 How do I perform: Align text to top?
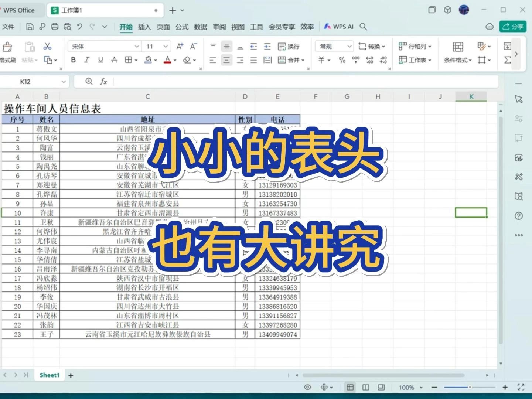coord(213,46)
